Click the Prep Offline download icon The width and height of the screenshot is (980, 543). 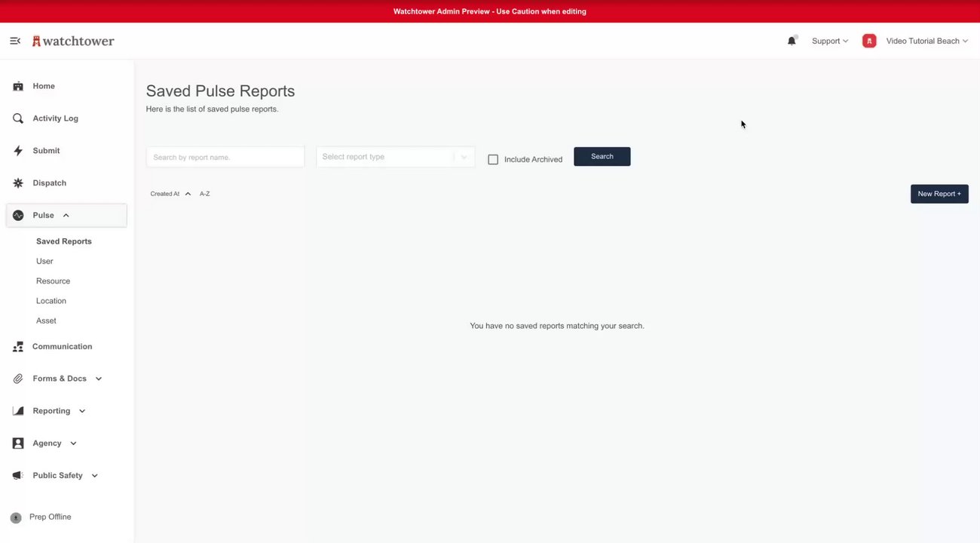coord(16,518)
